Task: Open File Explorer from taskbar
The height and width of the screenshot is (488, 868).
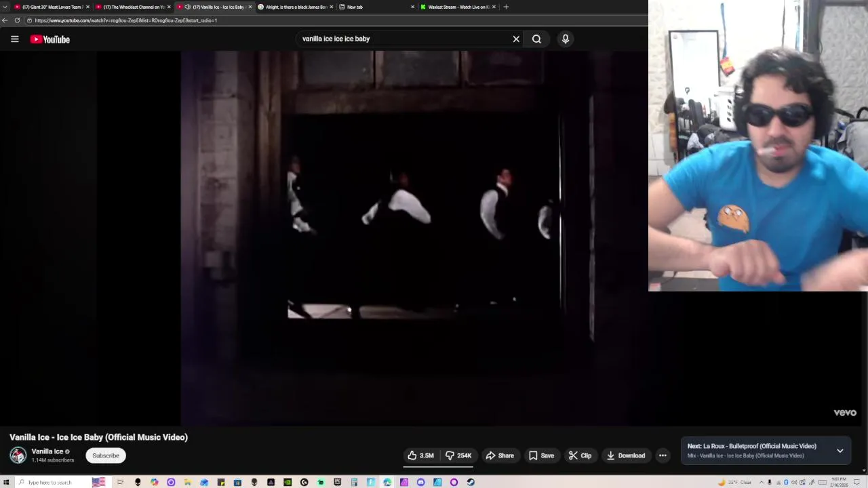Action: click(187, 483)
